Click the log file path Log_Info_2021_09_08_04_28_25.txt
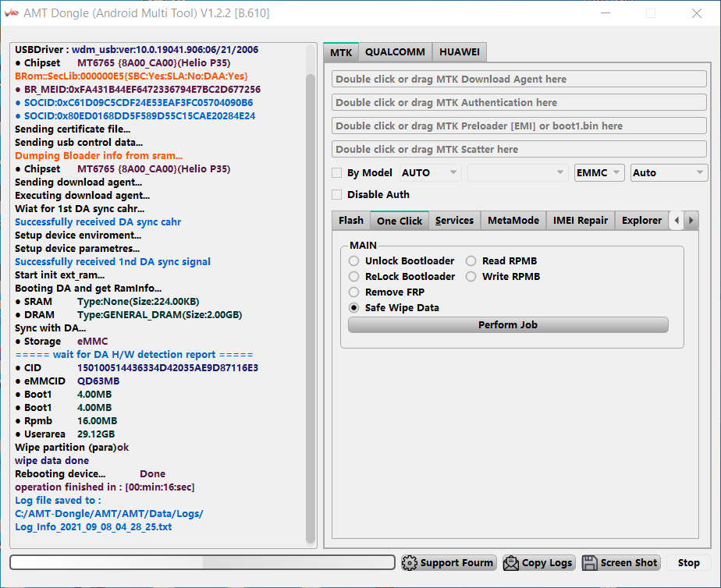This screenshot has height=588, width=721. click(x=94, y=527)
